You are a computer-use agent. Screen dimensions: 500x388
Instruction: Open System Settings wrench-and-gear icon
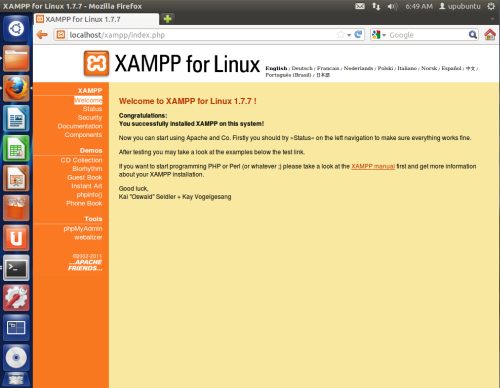tap(16, 298)
